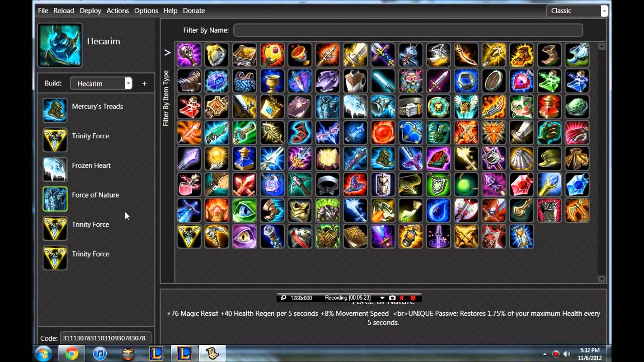Pick the Wriggle's Lantern item
Image resolution: width=644 pixels, height=362 pixels.
coord(411,236)
